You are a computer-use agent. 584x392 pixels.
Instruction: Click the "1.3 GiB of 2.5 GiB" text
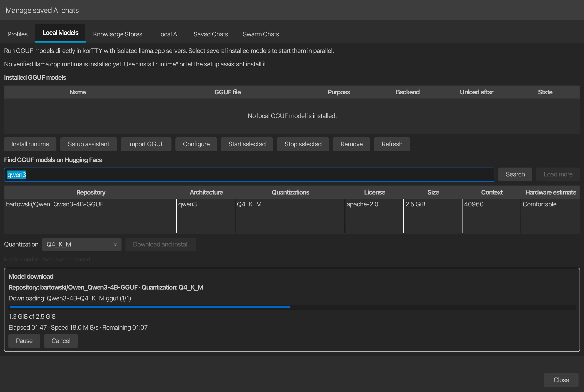[32, 317]
